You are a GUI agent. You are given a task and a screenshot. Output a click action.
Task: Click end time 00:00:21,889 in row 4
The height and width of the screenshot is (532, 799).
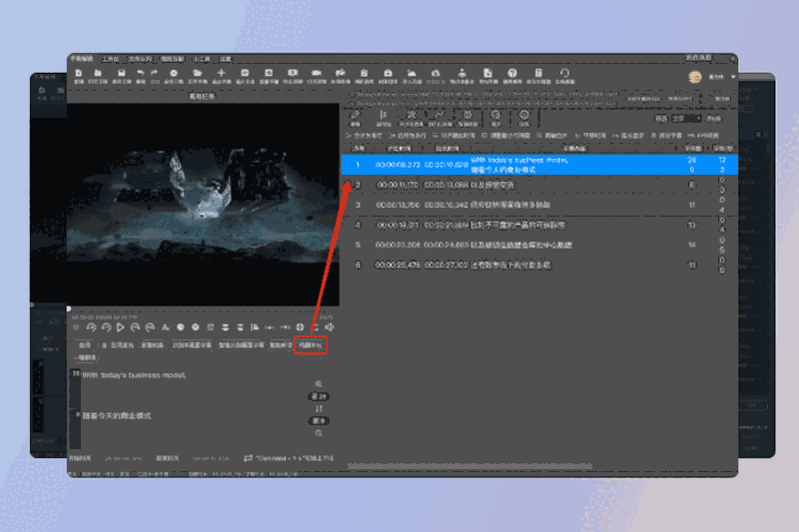tap(445, 225)
